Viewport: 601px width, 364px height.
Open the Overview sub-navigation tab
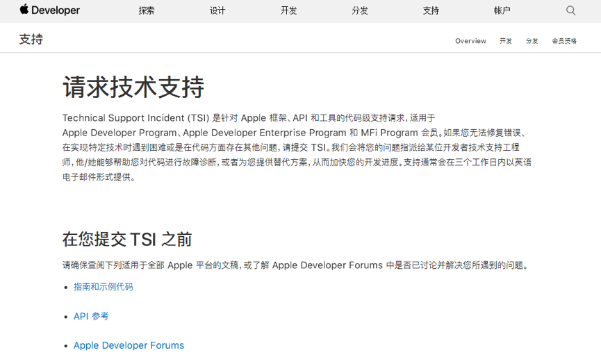pyautogui.click(x=470, y=41)
